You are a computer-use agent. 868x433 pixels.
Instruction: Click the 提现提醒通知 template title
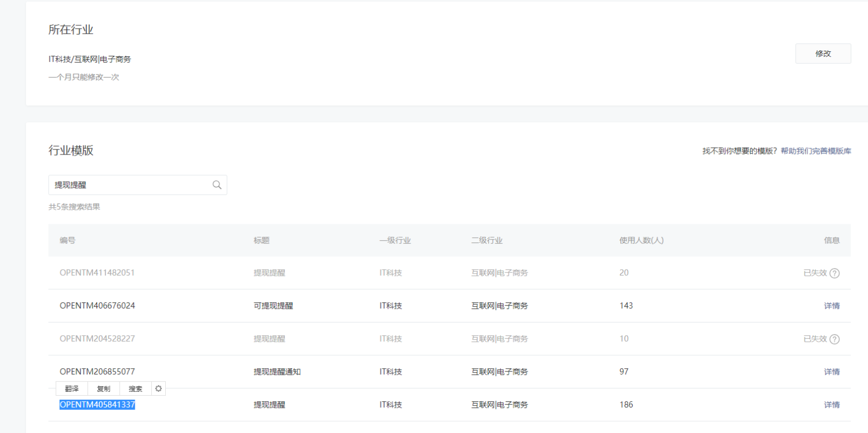tap(277, 372)
